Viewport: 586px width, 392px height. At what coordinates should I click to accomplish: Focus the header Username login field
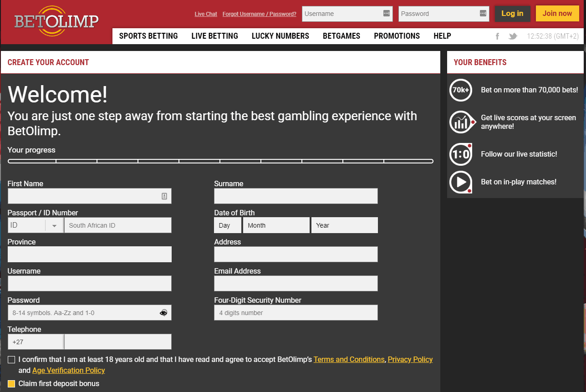point(347,14)
